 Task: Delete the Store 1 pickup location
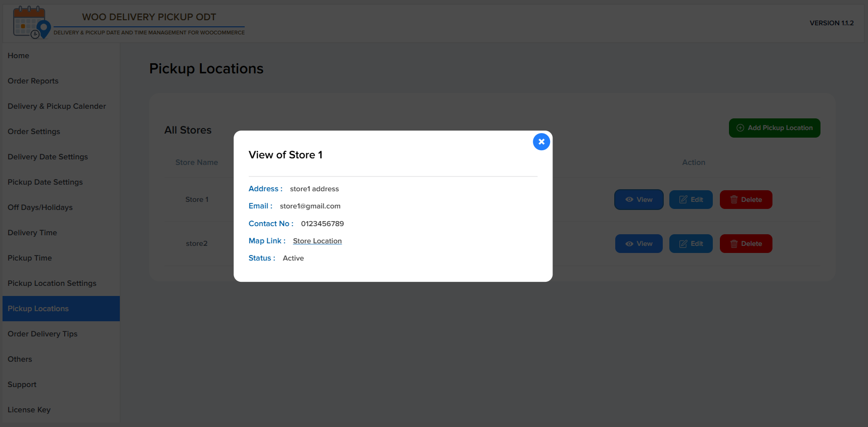click(746, 200)
